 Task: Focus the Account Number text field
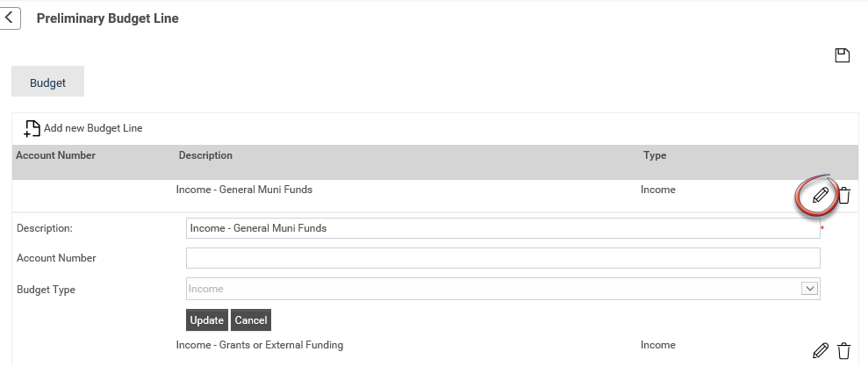(503, 258)
